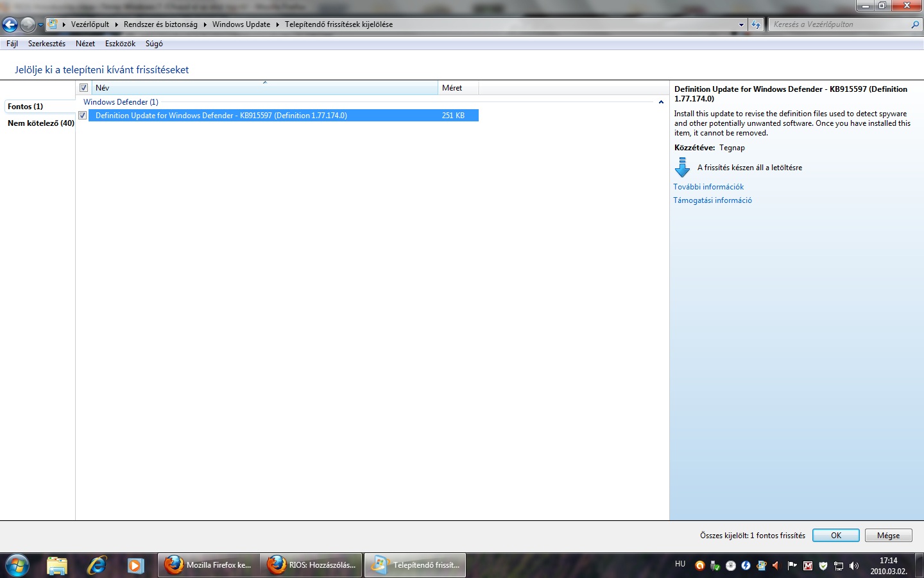Image resolution: width=924 pixels, height=578 pixels.
Task: Click the volume speaker tray icon
Action: [853, 566]
